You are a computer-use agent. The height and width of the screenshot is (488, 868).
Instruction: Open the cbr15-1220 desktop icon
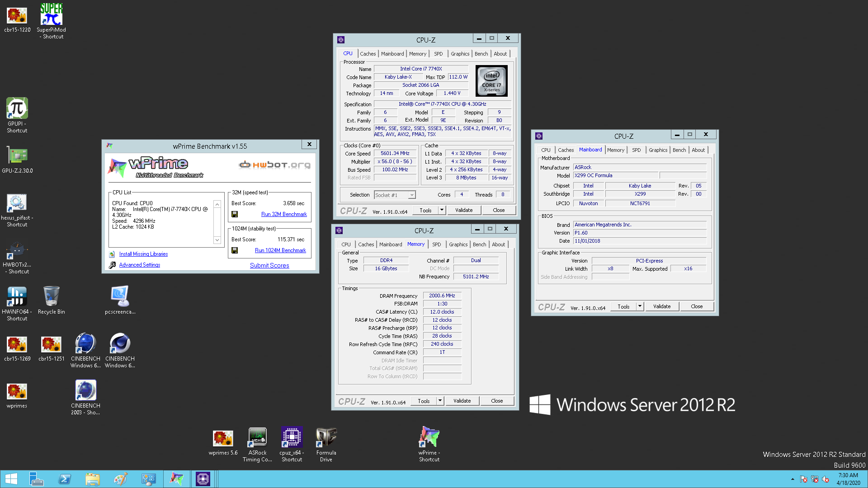point(17,19)
